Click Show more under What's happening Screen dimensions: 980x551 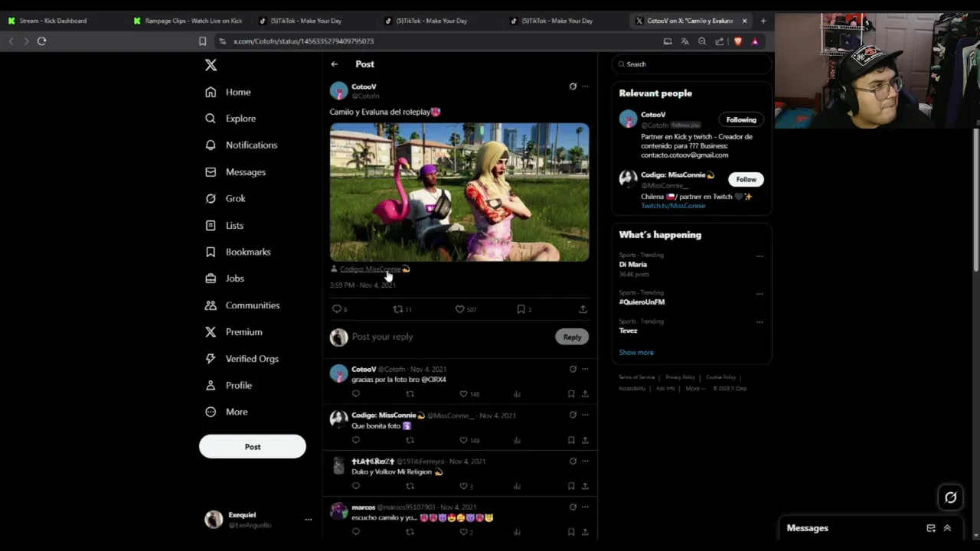636,353
